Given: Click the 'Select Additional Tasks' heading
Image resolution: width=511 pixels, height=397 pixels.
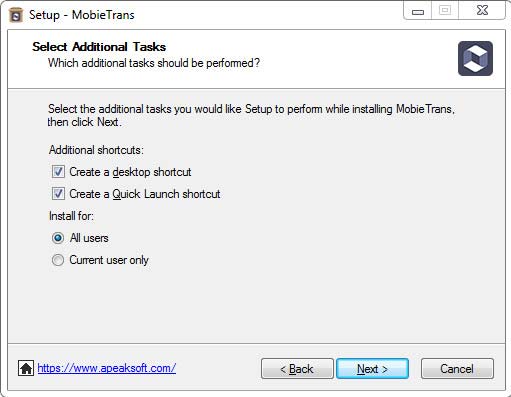Looking at the screenshot, I should 99,47.
